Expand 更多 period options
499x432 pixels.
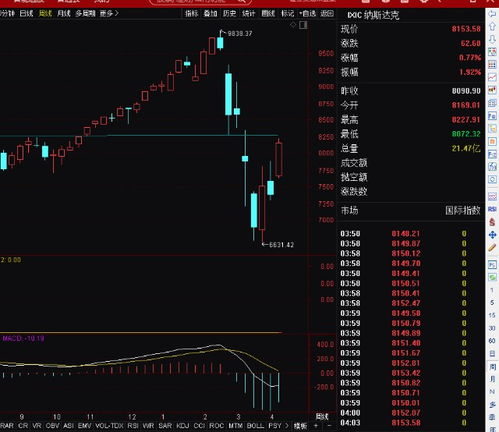(x=109, y=14)
